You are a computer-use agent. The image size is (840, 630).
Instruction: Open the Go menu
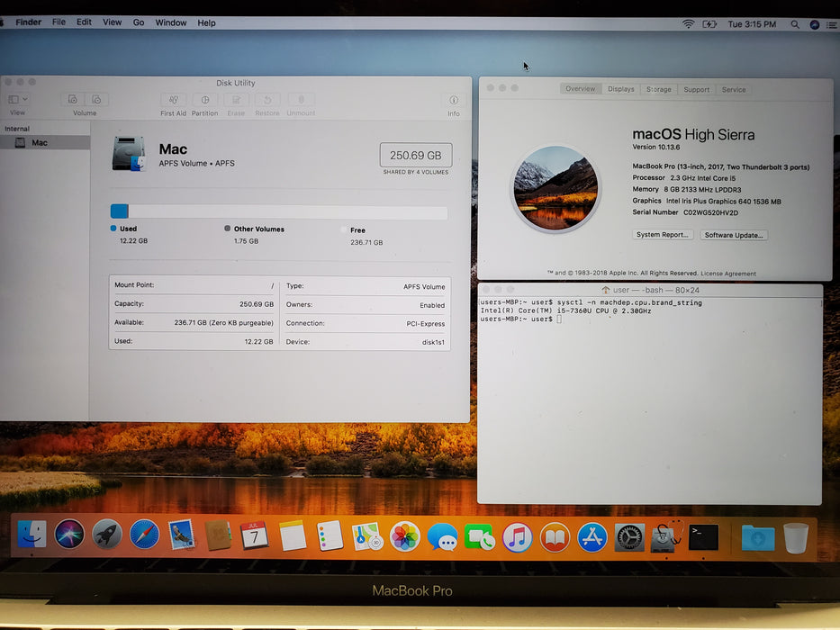click(139, 22)
